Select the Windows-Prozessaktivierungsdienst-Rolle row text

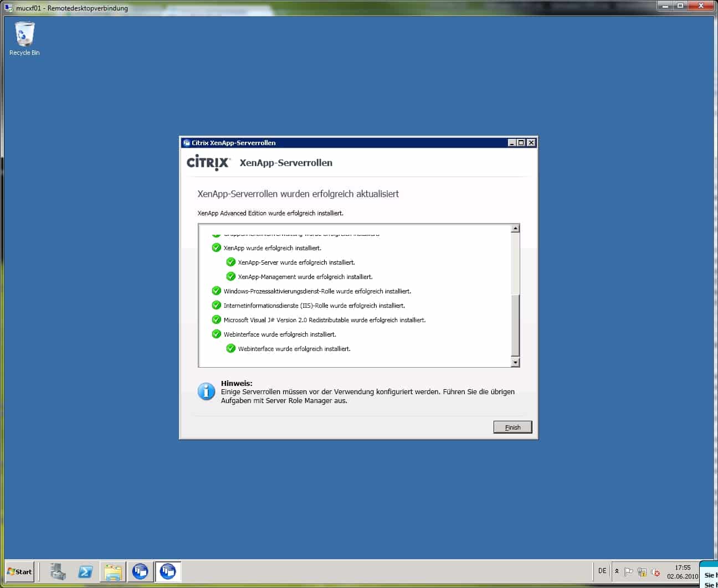(x=317, y=291)
